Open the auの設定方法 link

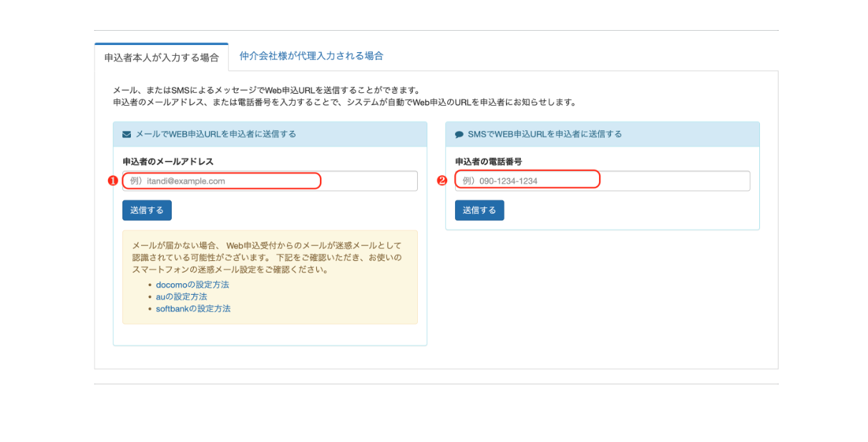(181, 297)
